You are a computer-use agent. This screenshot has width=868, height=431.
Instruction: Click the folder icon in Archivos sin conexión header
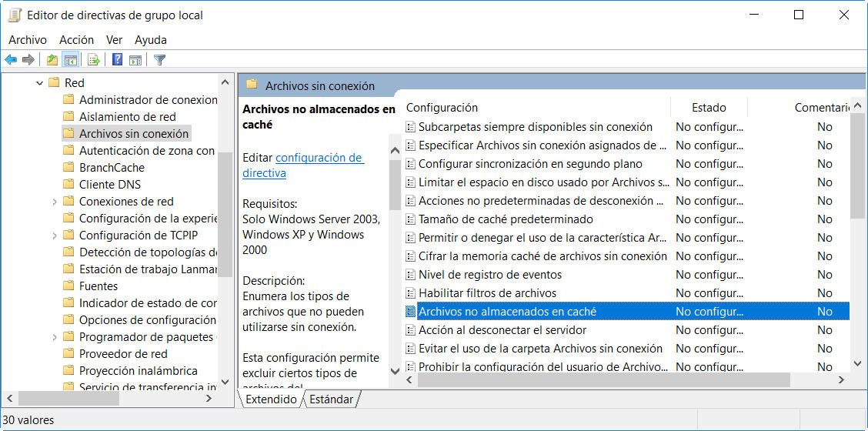(252, 85)
